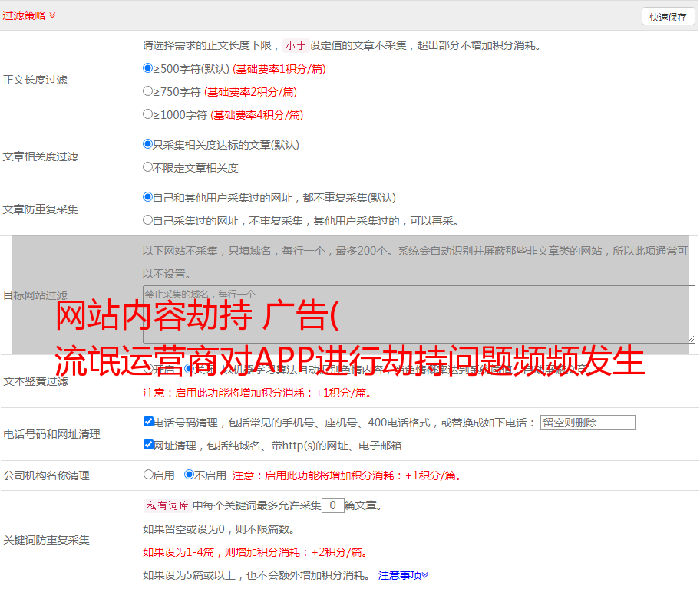Choose 自己采集过的网址，不重复采集 option
This screenshot has height=589, width=700.
(148, 220)
